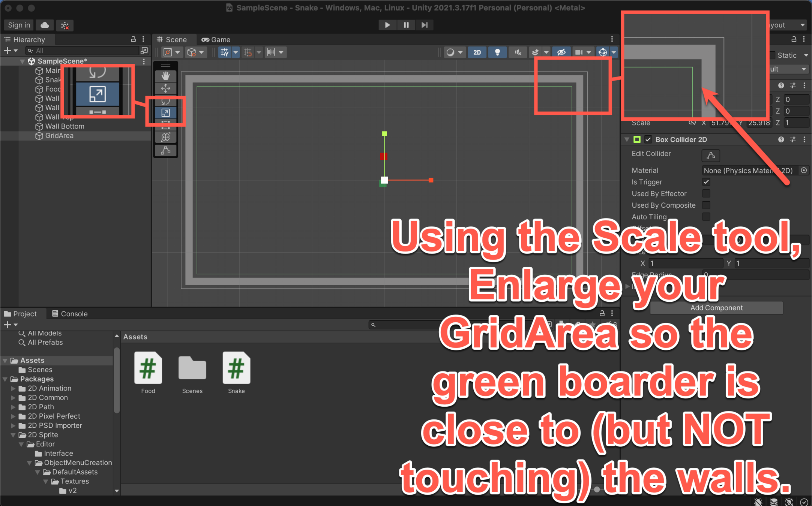Toggle scene lighting bulb icon

point(497,52)
